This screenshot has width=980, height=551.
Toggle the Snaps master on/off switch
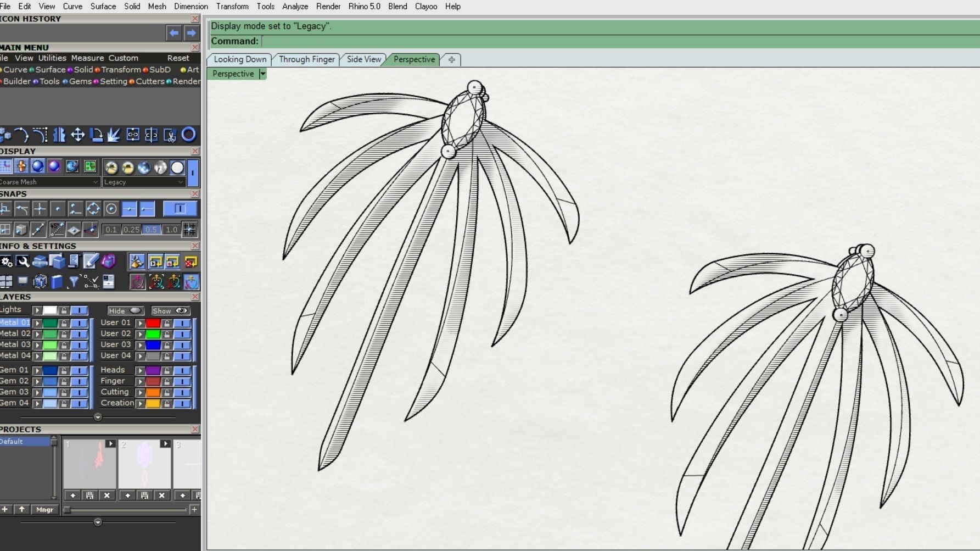(179, 209)
